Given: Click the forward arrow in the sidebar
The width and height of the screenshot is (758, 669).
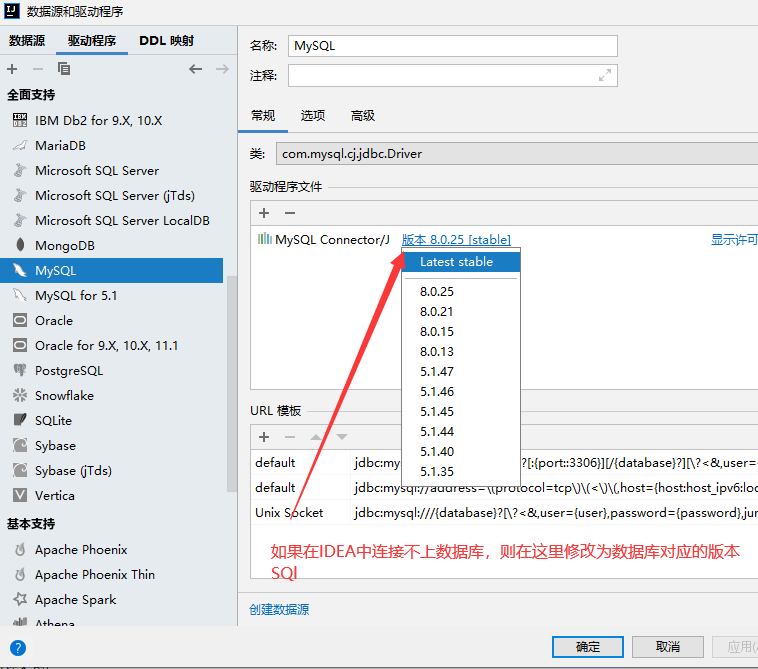Looking at the screenshot, I should (x=222, y=69).
